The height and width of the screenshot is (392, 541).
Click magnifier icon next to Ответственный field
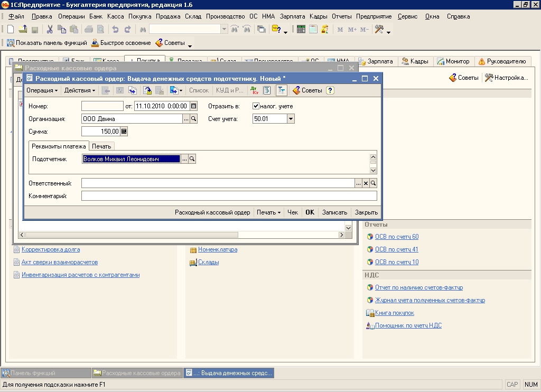click(373, 183)
